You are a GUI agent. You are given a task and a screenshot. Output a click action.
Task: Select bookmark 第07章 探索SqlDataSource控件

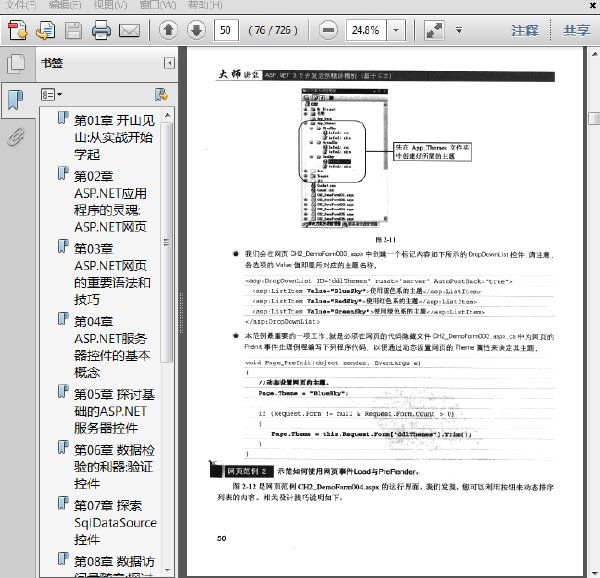[115, 523]
